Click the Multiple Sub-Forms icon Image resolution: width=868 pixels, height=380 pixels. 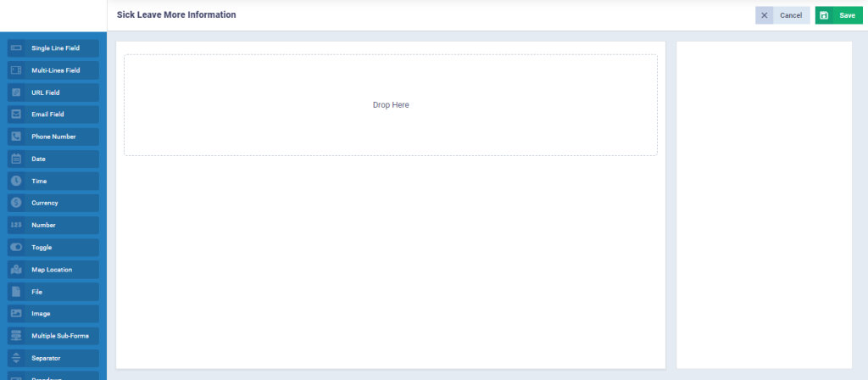16,336
